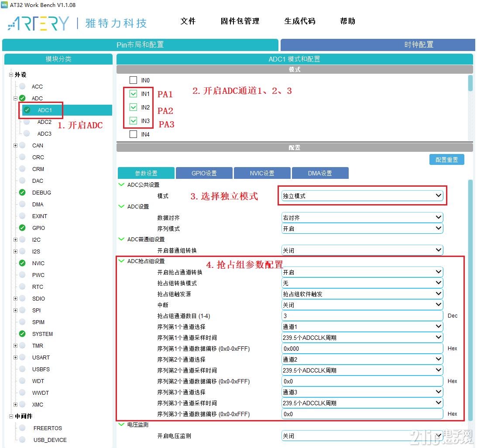Viewport: 477px width, 448px height.
Task: Uncheck the IN2 channel checkbox
Action: 133,107
